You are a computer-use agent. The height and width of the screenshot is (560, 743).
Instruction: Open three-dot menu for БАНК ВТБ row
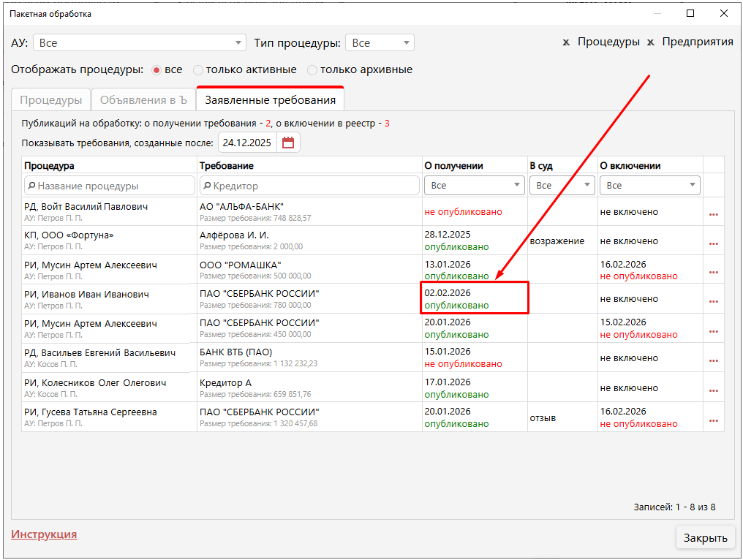tap(713, 360)
